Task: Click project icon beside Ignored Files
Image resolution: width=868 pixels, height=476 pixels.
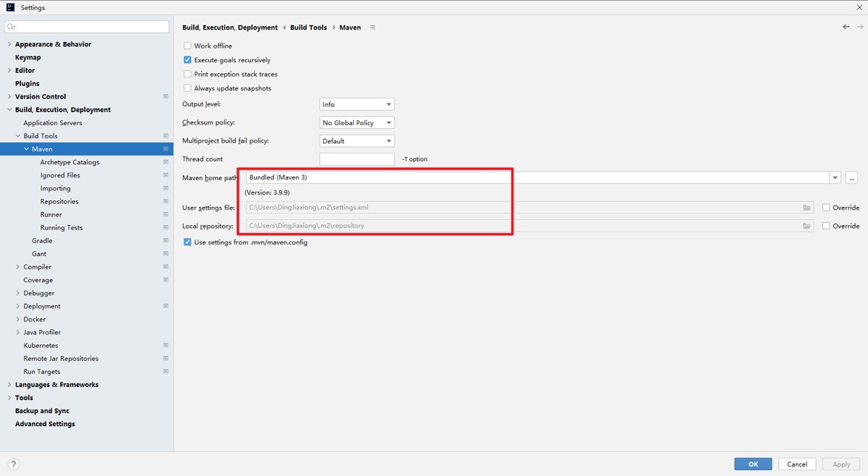Action: 166,175
